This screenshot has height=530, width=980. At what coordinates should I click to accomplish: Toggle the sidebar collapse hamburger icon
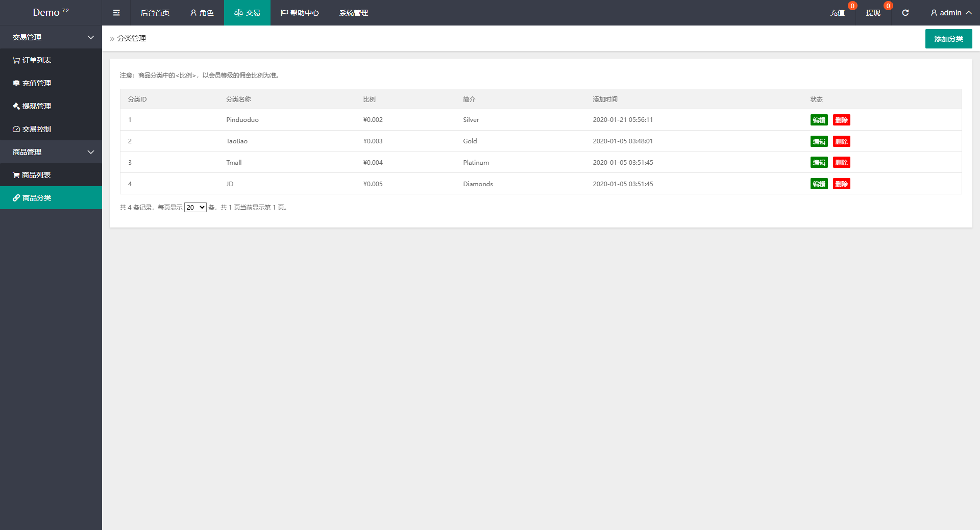coord(116,13)
